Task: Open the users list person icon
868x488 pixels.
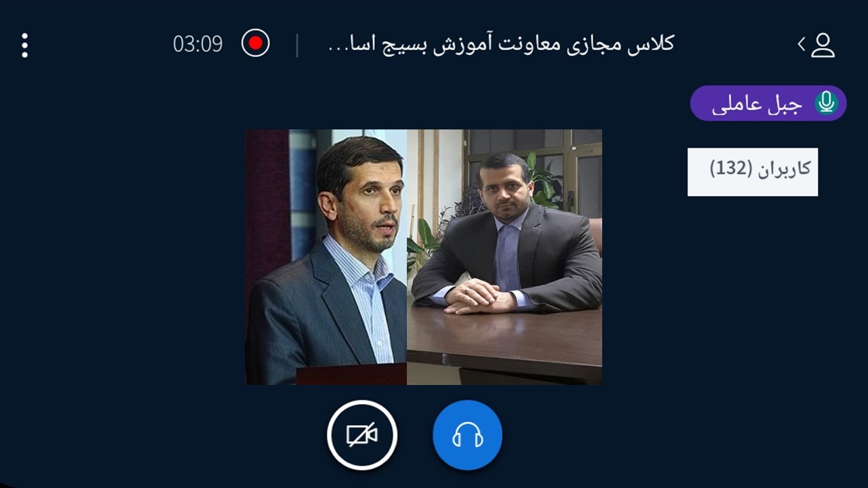Action: click(823, 45)
